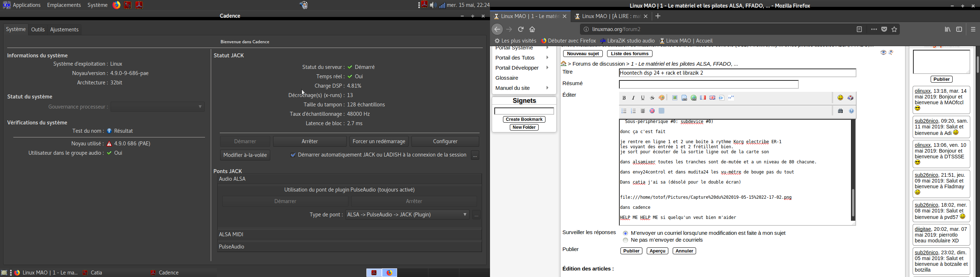The image size is (980, 277).
Task: Save the page to Pocket
Action: tap(884, 29)
